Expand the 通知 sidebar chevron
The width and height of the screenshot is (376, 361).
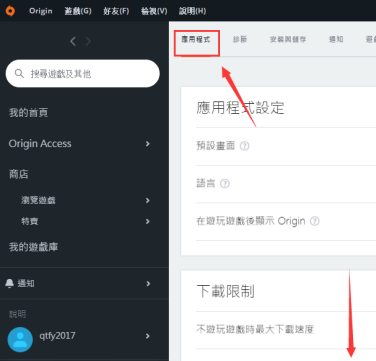point(148,284)
